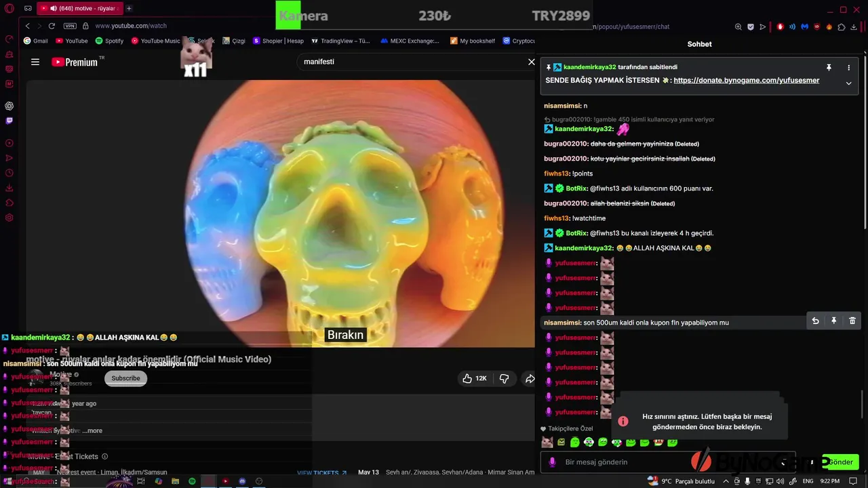Open ChatGPT in the Opera sidebar
The width and height of the screenshot is (868, 488).
(9, 106)
